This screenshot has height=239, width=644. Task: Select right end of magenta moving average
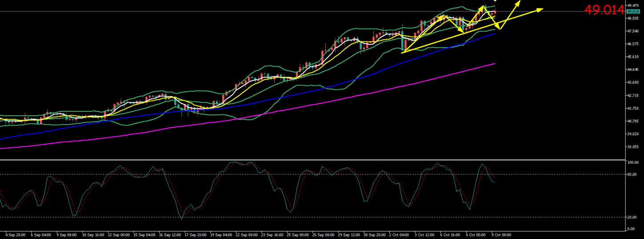pos(494,64)
